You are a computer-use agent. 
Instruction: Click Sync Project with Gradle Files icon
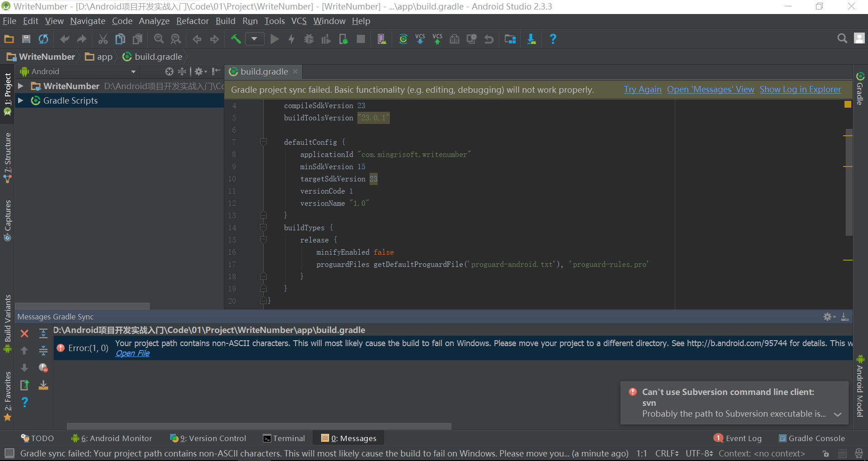[x=403, y=39]
